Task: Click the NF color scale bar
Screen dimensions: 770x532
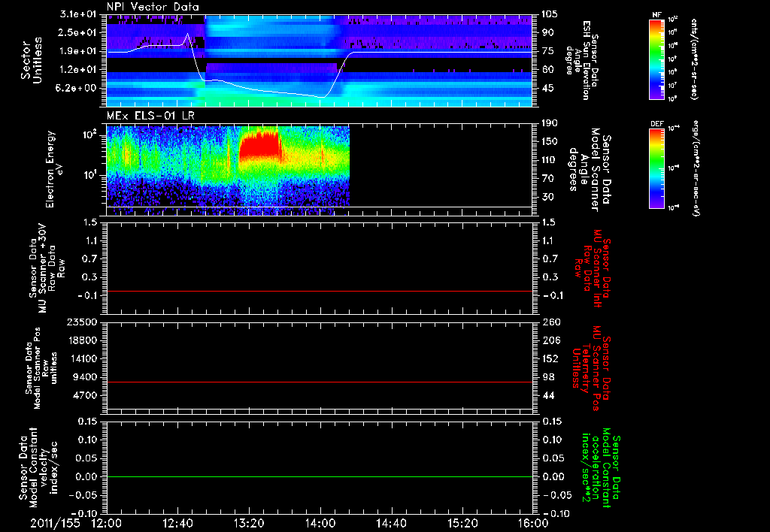Action: [657, 59]
